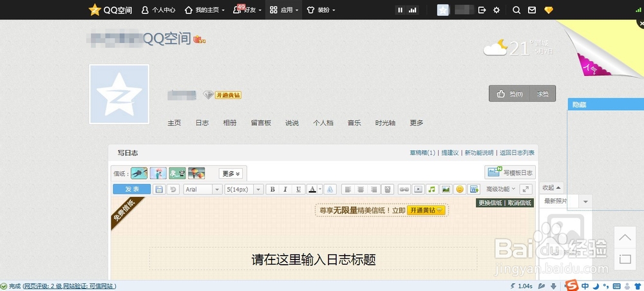Open the 个人中心 menu item
Viewport: 644px width, 291px height.
click(158, 10)
